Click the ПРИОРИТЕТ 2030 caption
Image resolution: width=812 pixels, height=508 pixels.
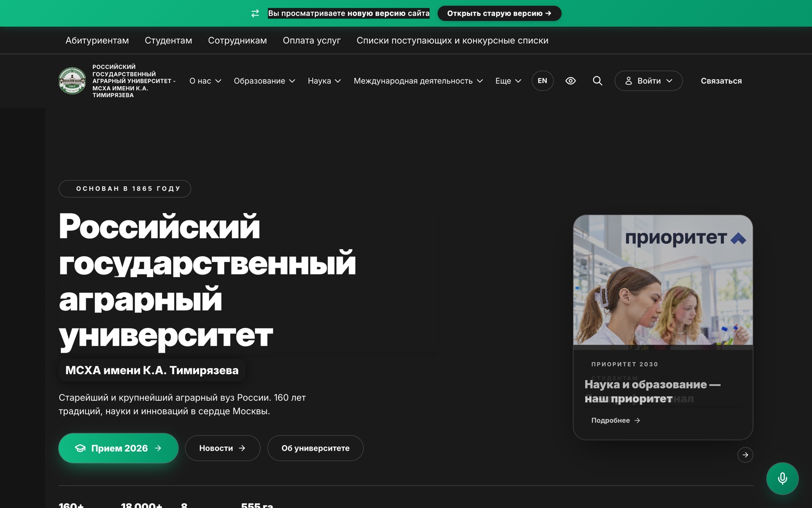[x=625, y=364]
